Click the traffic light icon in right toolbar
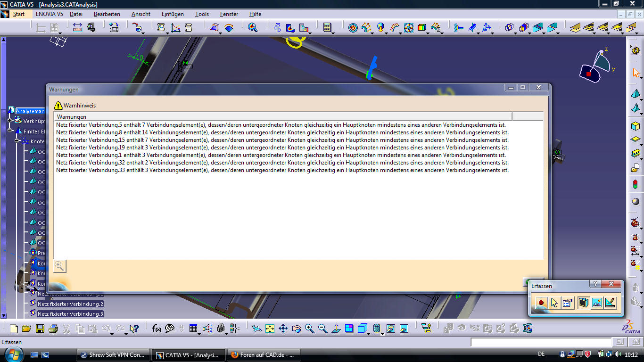 coord(636,184)
